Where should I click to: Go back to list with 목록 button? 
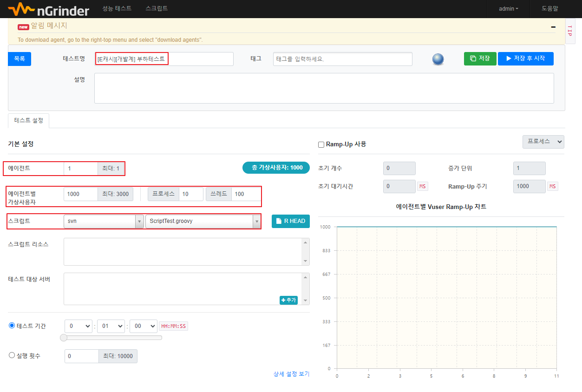point(20,59)
